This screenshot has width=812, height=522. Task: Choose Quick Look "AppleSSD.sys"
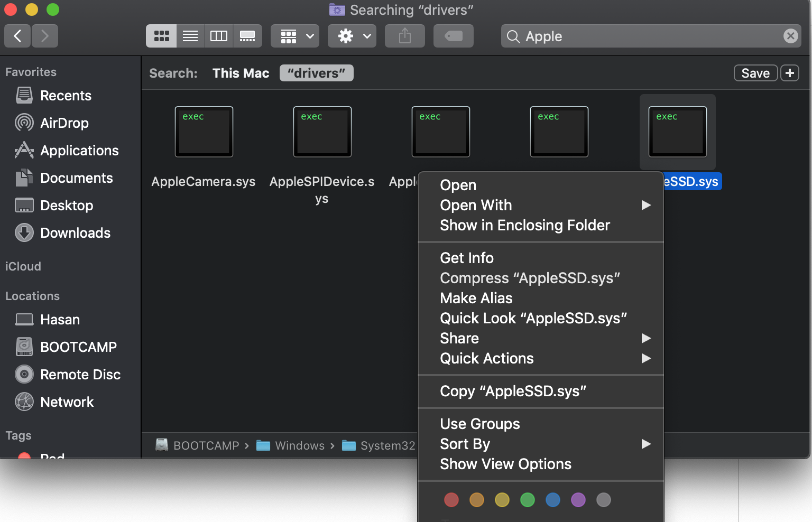[540, 318]
